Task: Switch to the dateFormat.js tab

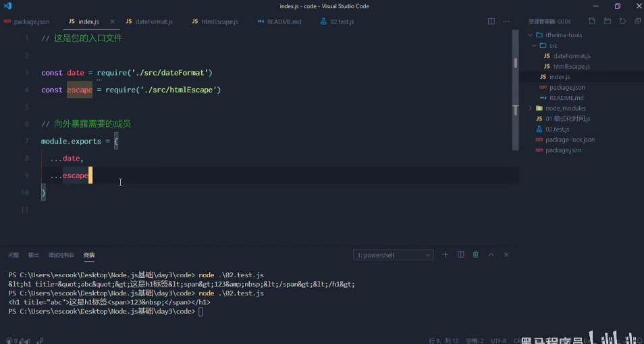Action: (149, 22)
